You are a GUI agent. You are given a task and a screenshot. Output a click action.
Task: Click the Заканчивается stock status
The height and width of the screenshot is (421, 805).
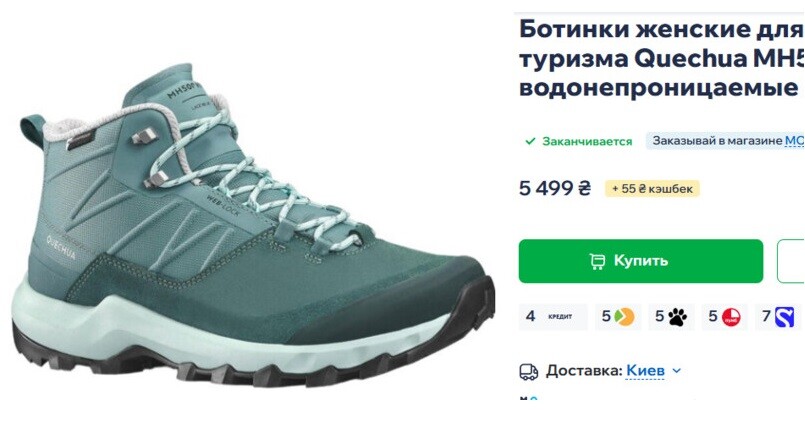(x=587, y=141)
